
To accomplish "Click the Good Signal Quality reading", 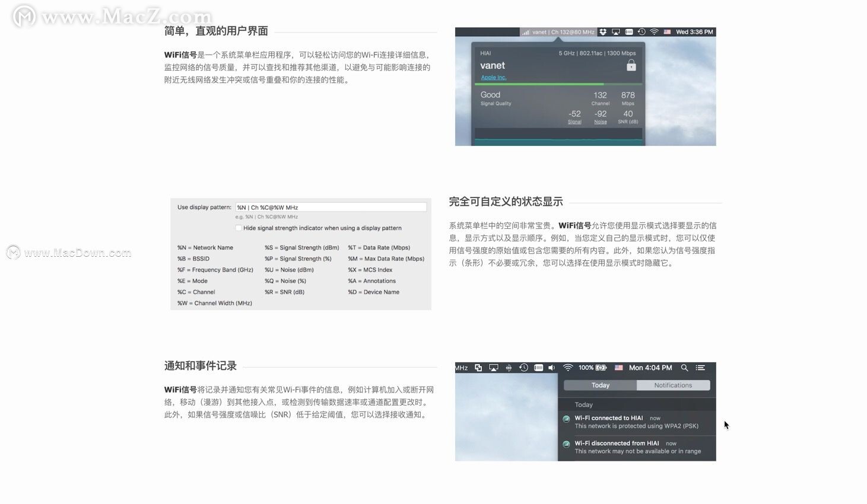I will click(x=496, y=98).
